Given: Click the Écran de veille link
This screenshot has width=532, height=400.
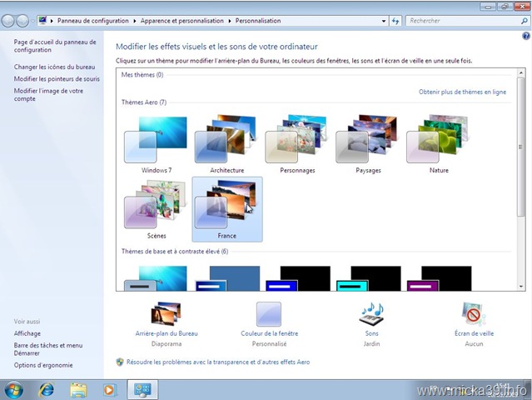Looking at the screenshot, I should pos(474,333).
